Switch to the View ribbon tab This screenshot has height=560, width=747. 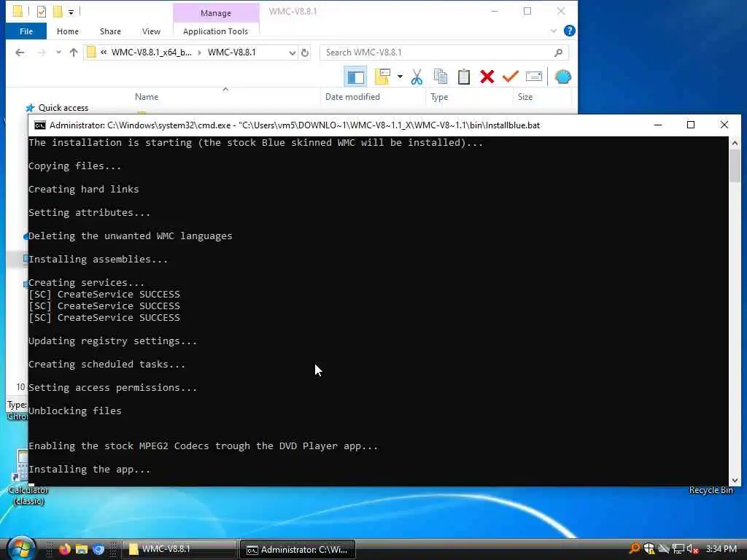click(151, 31)
